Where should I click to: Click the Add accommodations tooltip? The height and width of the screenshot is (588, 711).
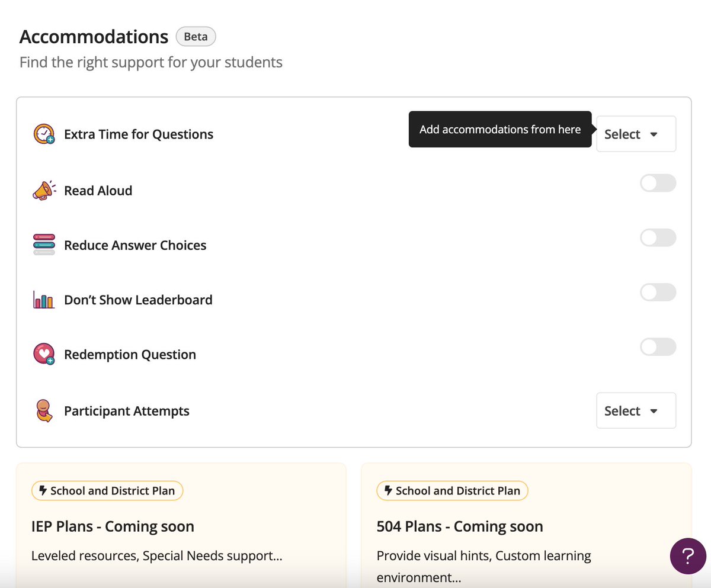[x=499, y=130]
